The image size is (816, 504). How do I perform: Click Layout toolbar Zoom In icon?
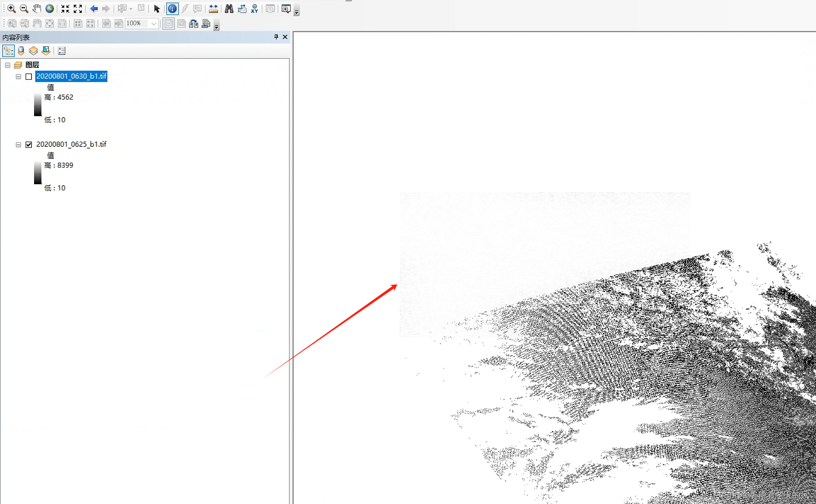click(x=12, y=23)
